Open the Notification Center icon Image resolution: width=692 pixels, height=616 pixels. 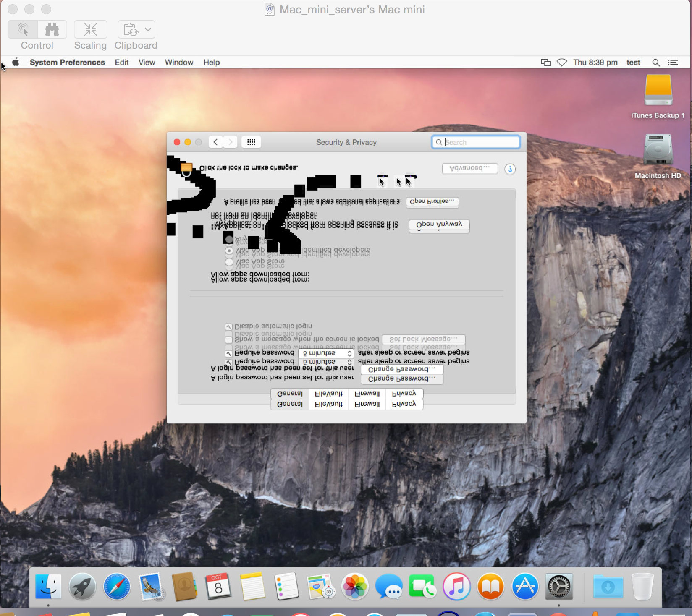(673, 63)
